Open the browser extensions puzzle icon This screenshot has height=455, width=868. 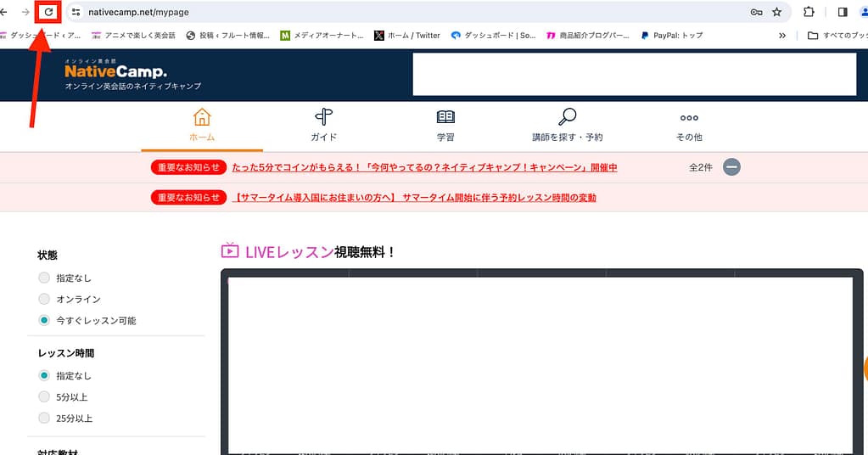pos(809,12)
